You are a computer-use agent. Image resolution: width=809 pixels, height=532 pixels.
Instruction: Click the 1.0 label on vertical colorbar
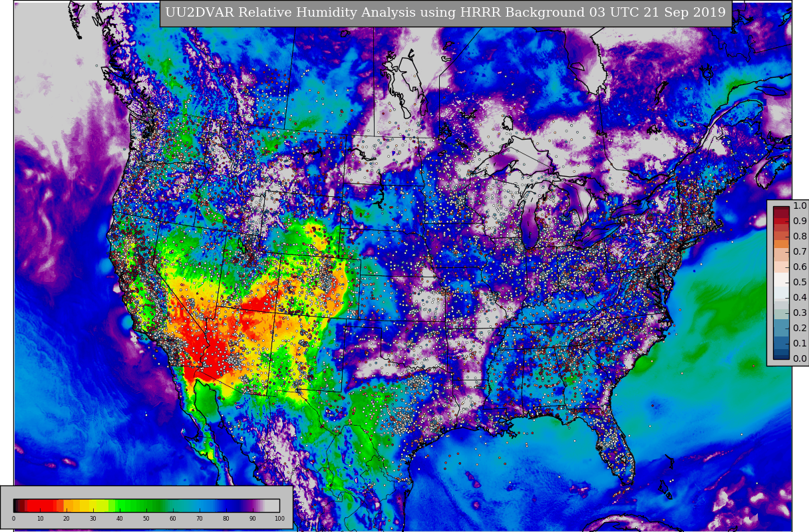(800, 206)
